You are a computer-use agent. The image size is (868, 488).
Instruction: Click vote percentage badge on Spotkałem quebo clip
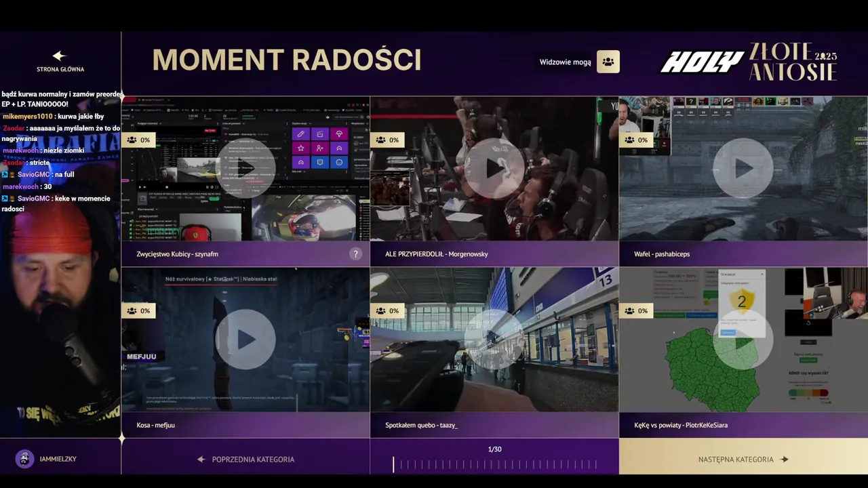pyautogui.click(x=388, y=310)
